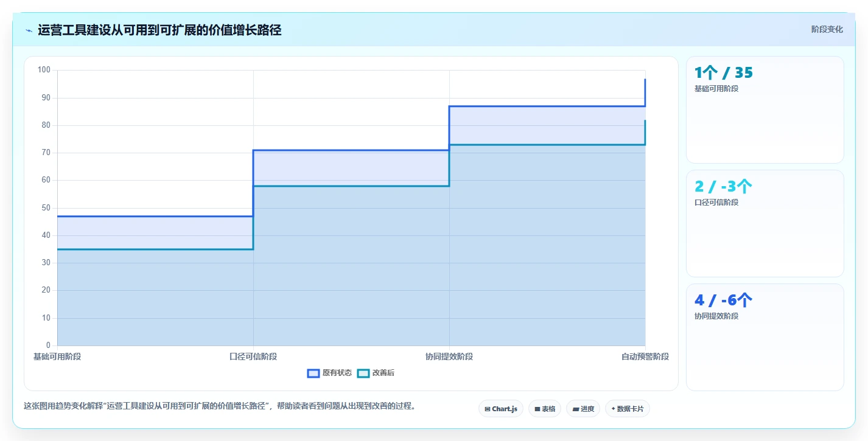Click the 协同提效阶段 x-axis label
The image size is (868, 441).
click(x=449, y=356)
